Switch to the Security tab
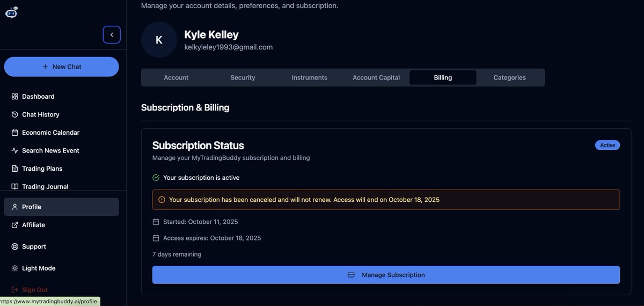This screenshot has height=306, width=644. pyautogui.click(x=243, y=77)
